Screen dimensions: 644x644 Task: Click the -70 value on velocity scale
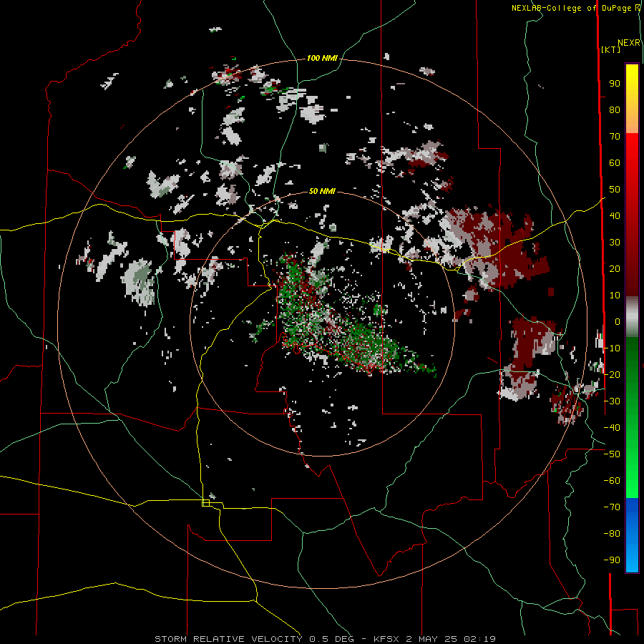pyautogui.click(x=612, y=507)
